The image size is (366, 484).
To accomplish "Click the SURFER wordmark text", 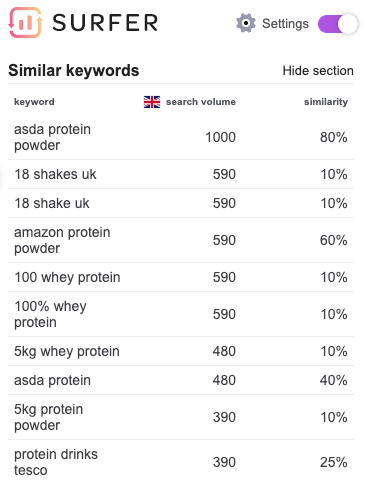I will [105, 23].
